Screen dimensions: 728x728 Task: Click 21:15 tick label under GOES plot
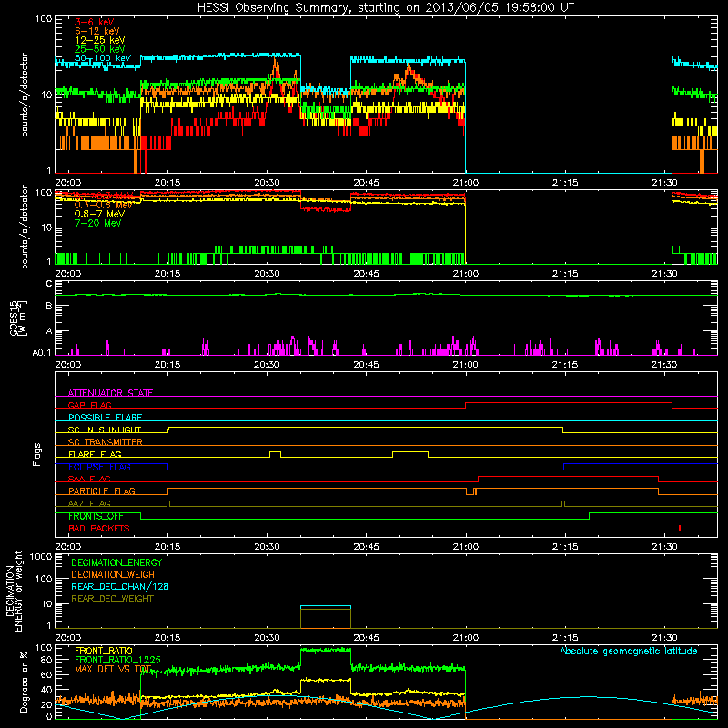point(565,365)
